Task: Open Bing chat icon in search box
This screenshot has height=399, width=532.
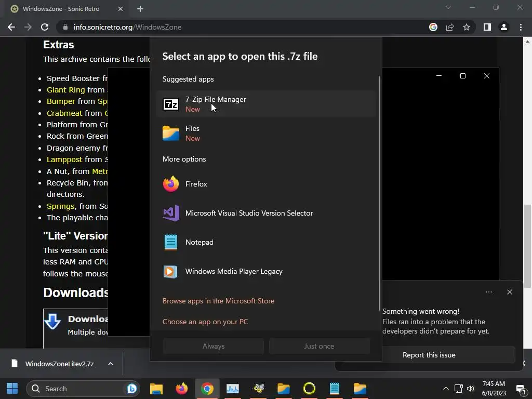Action: tap(131, 389)
